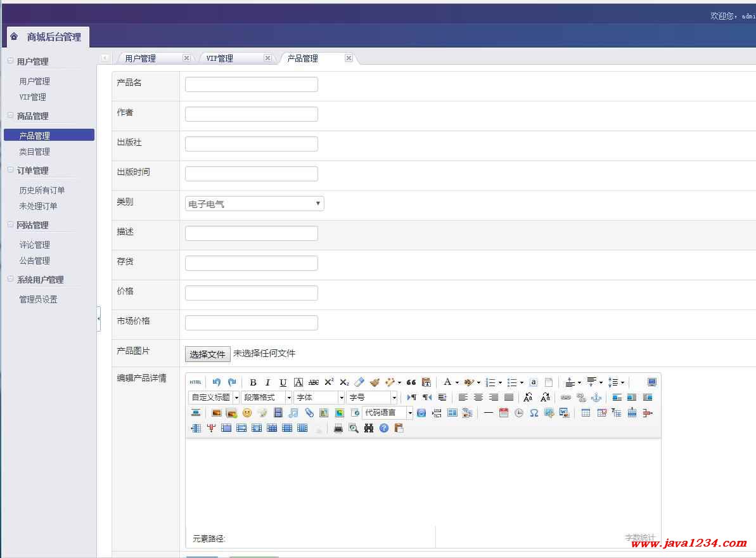Click the 选择文件 button for product image
Image resolution: width=756 pixels, height=558 pixels.
click(207, 354)
